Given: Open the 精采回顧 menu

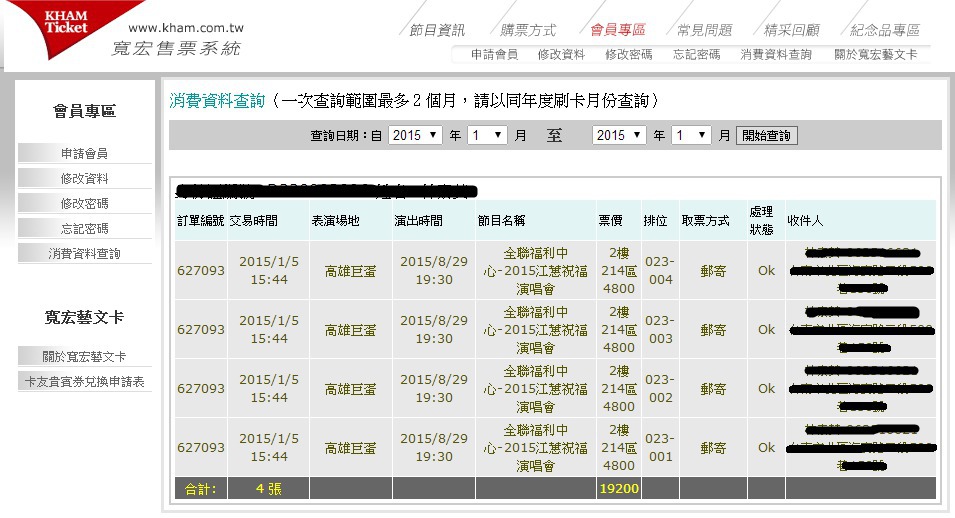Looking at the screenshot, I should click(x=792, y=30).
